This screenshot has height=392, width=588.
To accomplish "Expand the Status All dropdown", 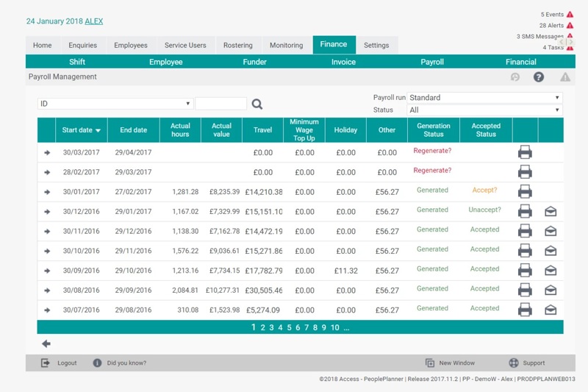I will 484,110.
